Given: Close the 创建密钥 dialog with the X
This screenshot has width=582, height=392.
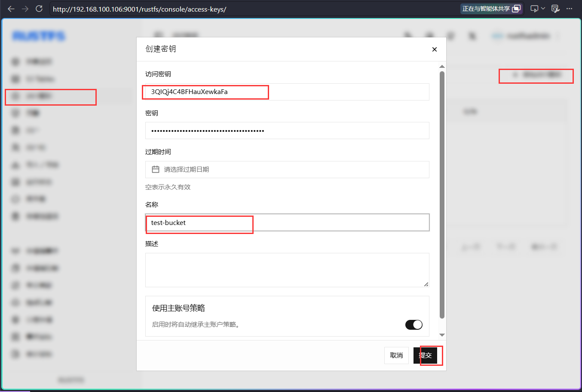Looking at the screenshot, I should pyautogui.click(x=435, y=49).
